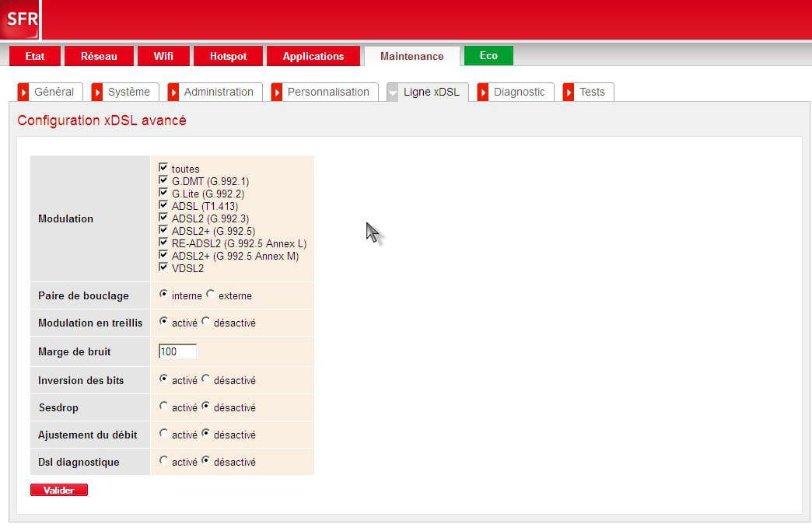
Task: Disable Modulation en treillis
Action: pos(205,321)
